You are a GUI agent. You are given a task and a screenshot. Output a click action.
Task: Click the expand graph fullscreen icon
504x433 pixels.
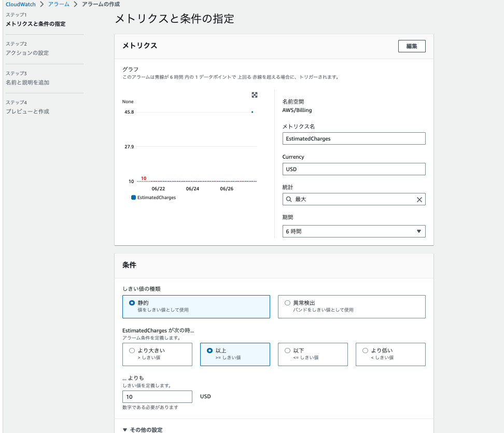254,95
